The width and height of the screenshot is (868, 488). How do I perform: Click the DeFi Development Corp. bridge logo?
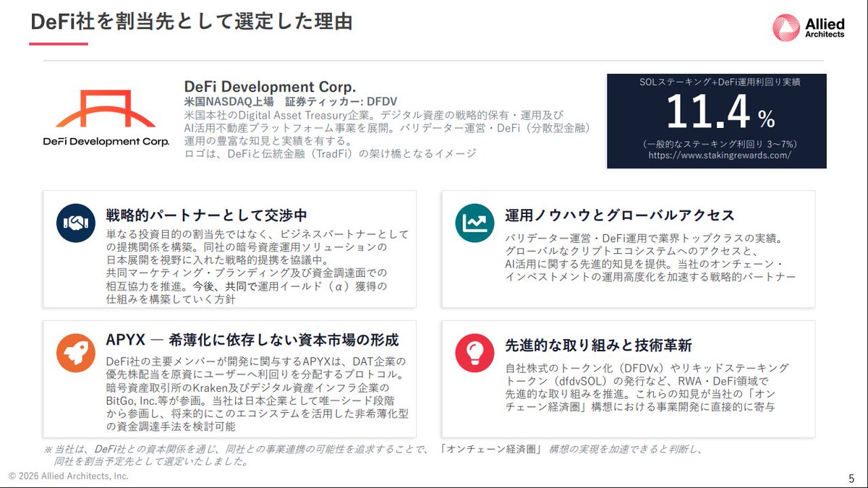[106, 110]
